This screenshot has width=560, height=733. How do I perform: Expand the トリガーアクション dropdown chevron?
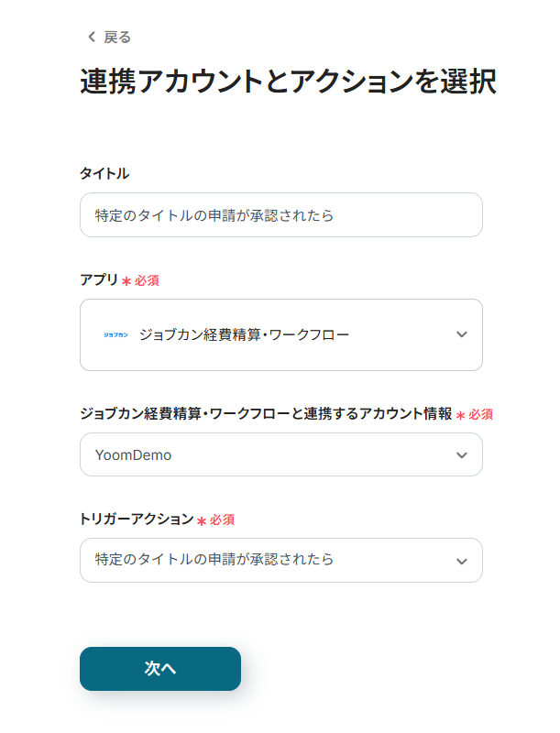[461, 561]
